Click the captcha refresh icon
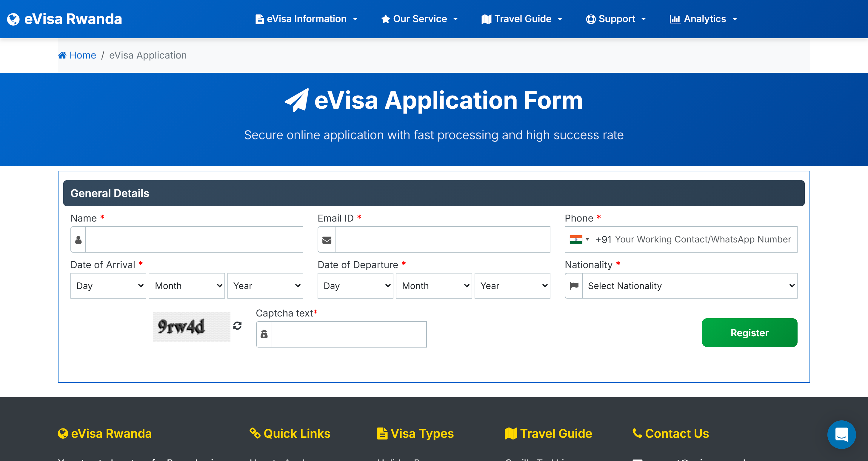This screenshot has width=868, height=461. pyautogui.click(x=237, y=325)
